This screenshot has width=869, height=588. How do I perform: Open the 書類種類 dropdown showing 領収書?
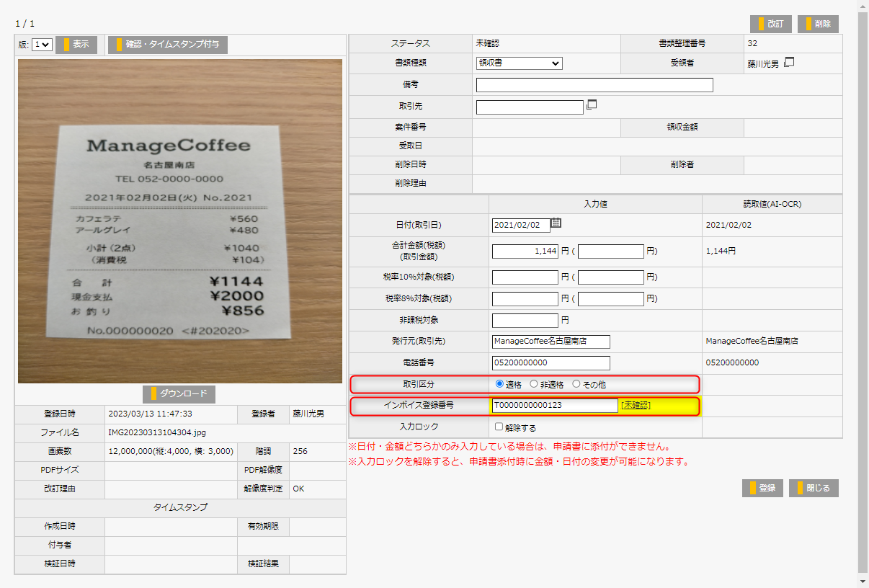click(519, 63)
